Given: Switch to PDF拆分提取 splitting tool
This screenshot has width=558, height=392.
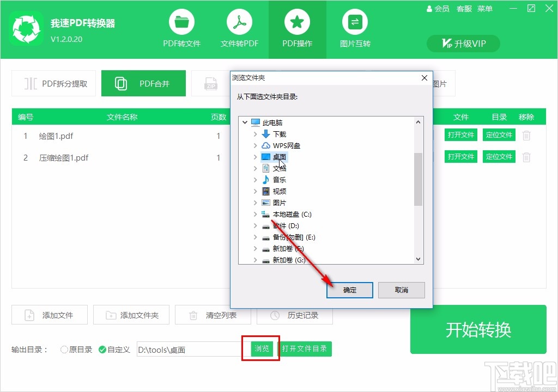Looking at the screenshot, I should click(53, 83).
